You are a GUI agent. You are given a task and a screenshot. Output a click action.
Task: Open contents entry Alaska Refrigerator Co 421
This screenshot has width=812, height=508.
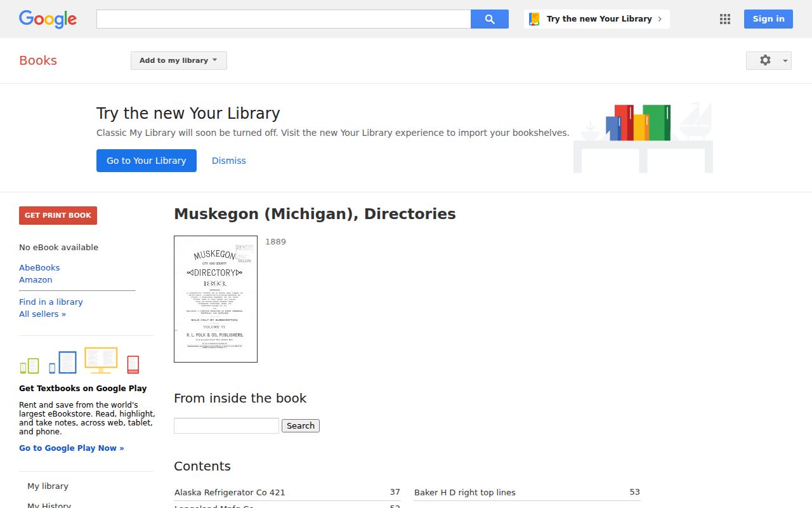230,492
